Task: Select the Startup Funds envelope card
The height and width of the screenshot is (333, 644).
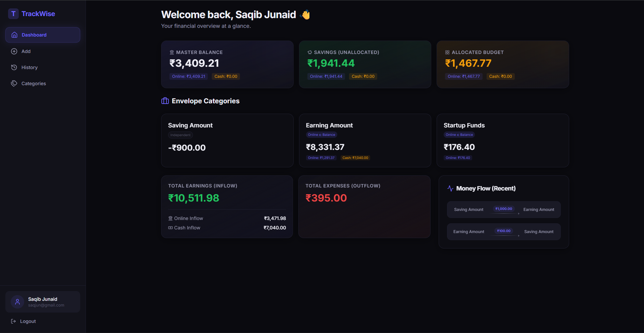Action: click(502, 141)
